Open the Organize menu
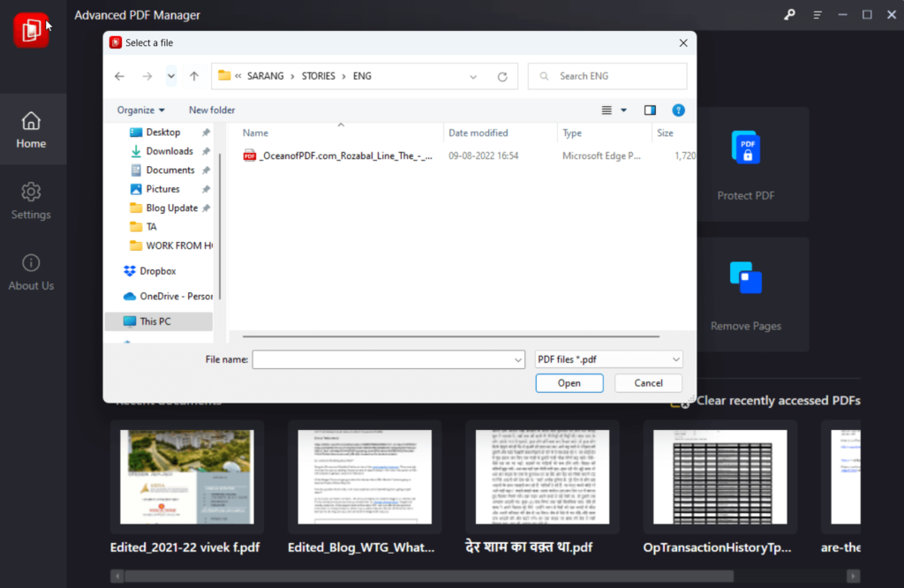This screenshot has height=588, width=904. (x=140, y=110)
